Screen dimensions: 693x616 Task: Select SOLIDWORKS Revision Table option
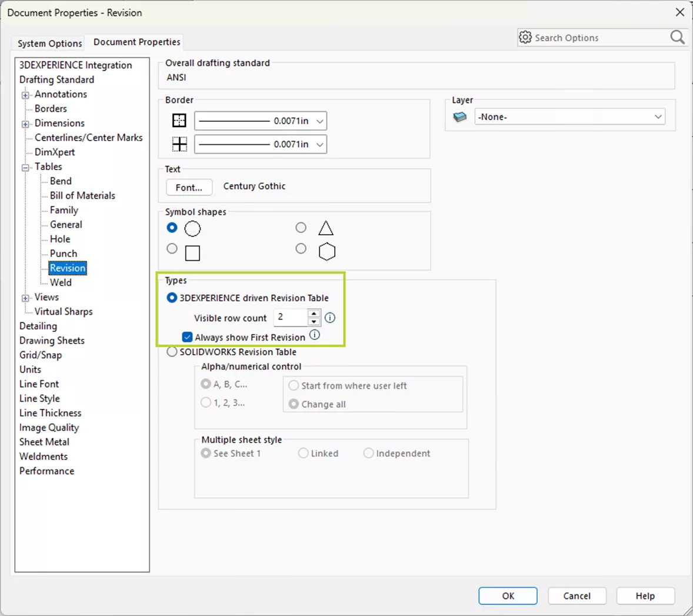pyautogui.click(x=172, y=352)
